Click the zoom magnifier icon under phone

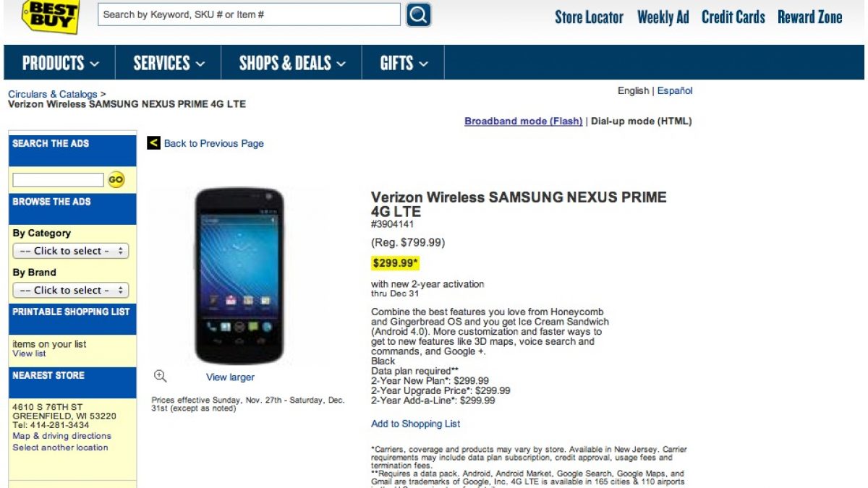pyautogui.click(x=161, y=376)
